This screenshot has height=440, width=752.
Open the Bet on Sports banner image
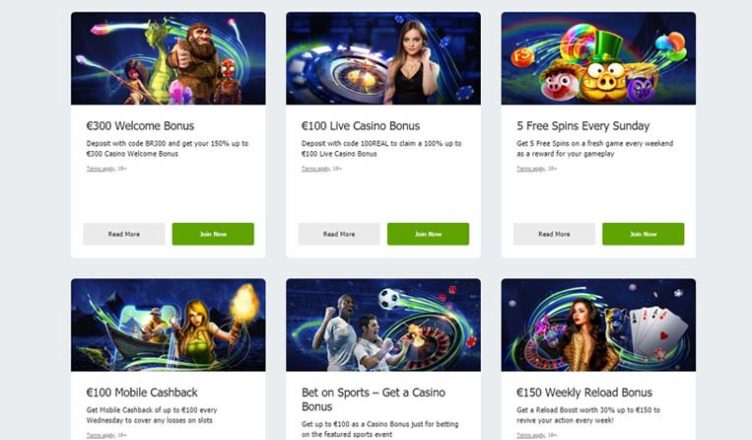(383, 325)
